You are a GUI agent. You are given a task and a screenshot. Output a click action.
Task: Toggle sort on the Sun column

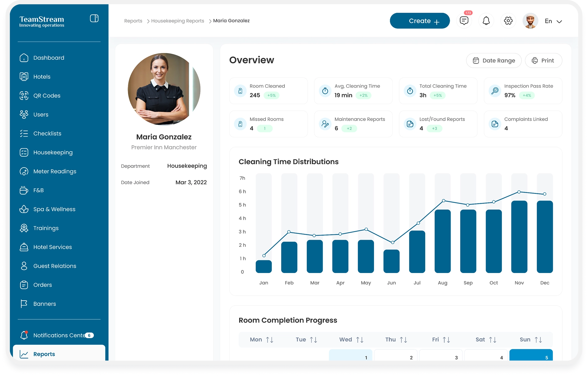tap(538, 340)
